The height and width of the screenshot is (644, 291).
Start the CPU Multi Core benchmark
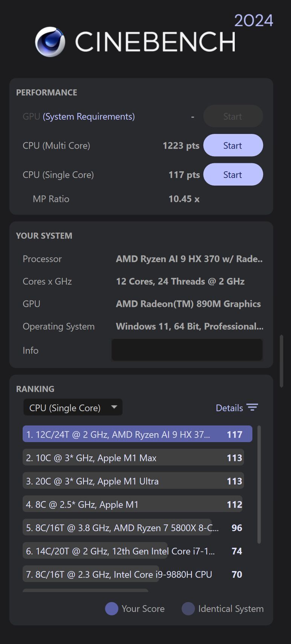tap(233, 145)
